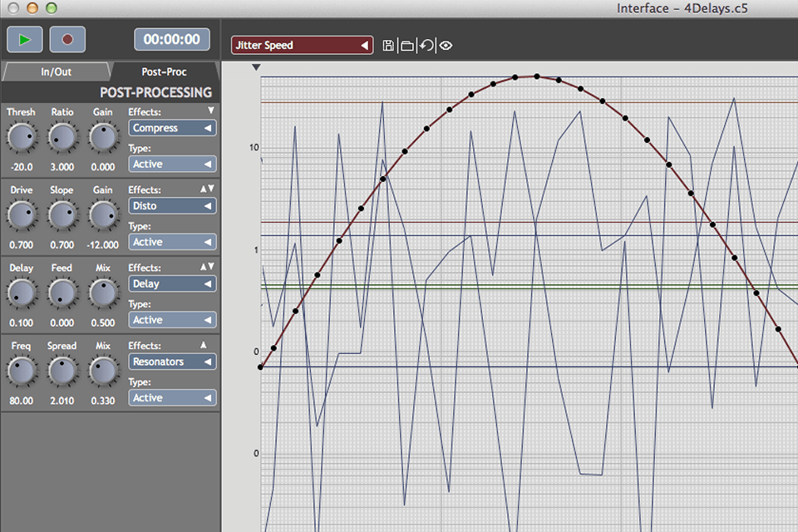Open the Disto effects dropdown
Screen dimensions: 798x532
172,205
